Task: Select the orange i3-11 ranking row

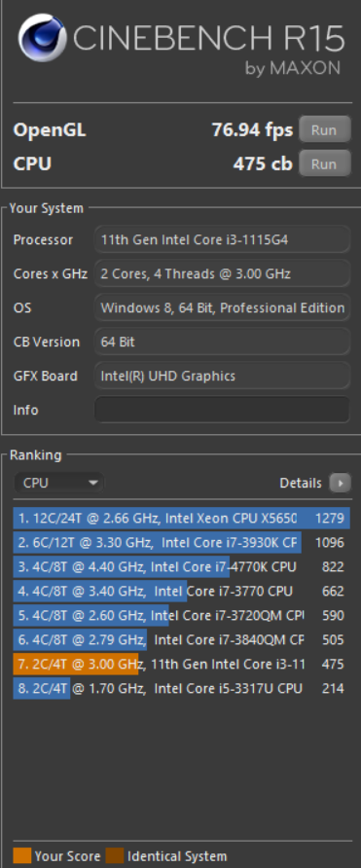Action: coord(182,664)
